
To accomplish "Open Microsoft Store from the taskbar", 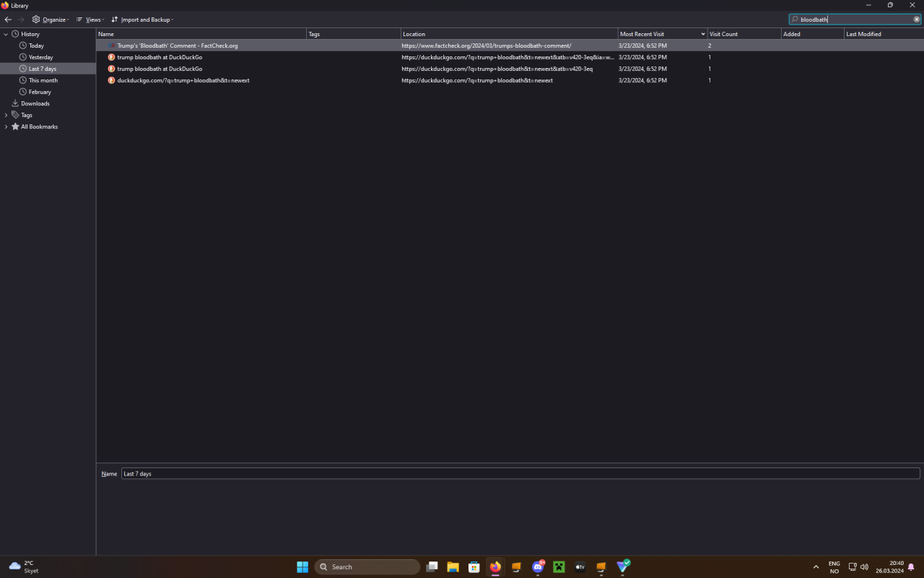I will [474, 567].
